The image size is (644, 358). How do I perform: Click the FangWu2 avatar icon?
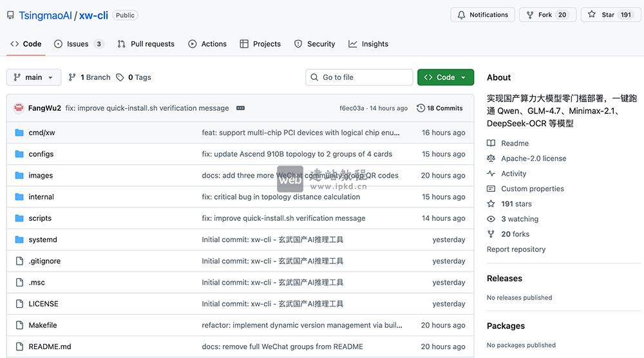pos(19,108)
